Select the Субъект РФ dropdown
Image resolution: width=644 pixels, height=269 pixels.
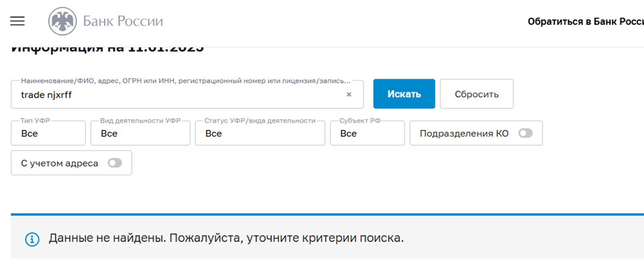tap(367, 133)
